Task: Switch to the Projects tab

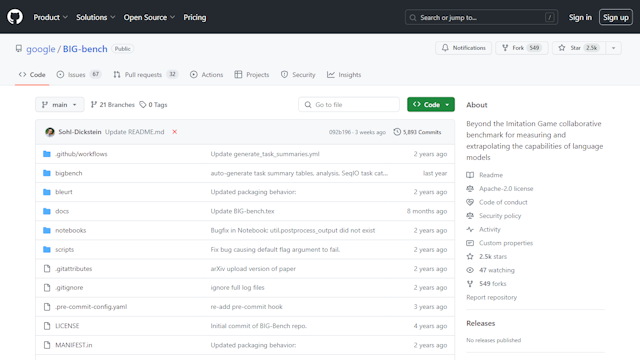Action: pos(252,75)
